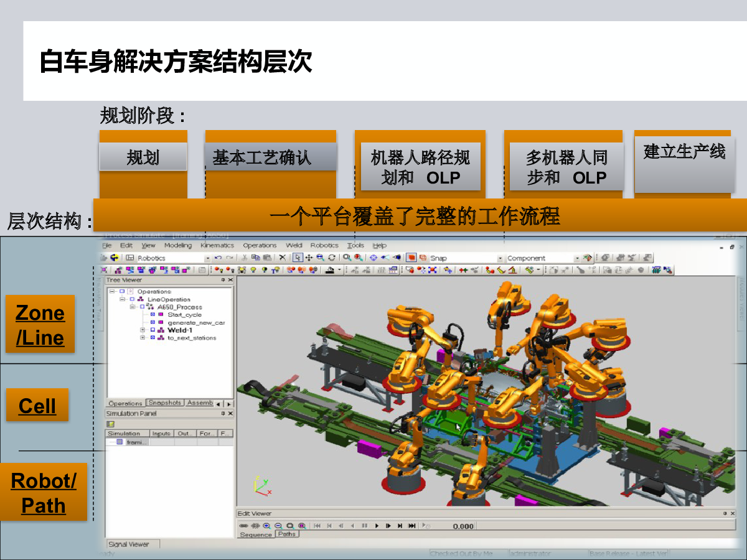Switch to the Snapshots tab
The width and height of the screenshot is (747, 560).
click(165, 403)
